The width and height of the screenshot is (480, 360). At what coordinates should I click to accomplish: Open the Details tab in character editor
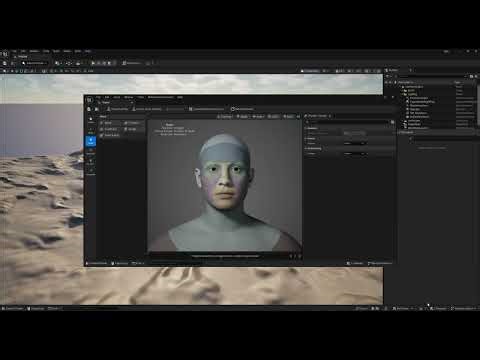point(317,116)
